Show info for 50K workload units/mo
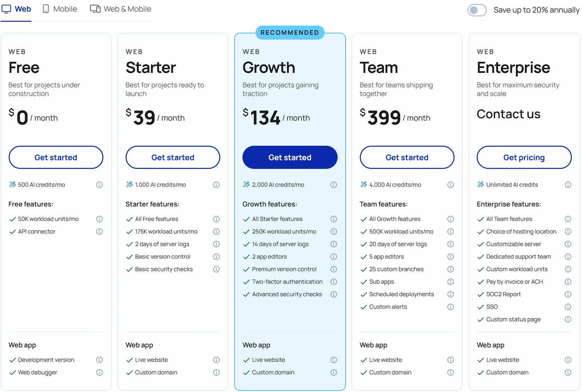 pos(99,219)
